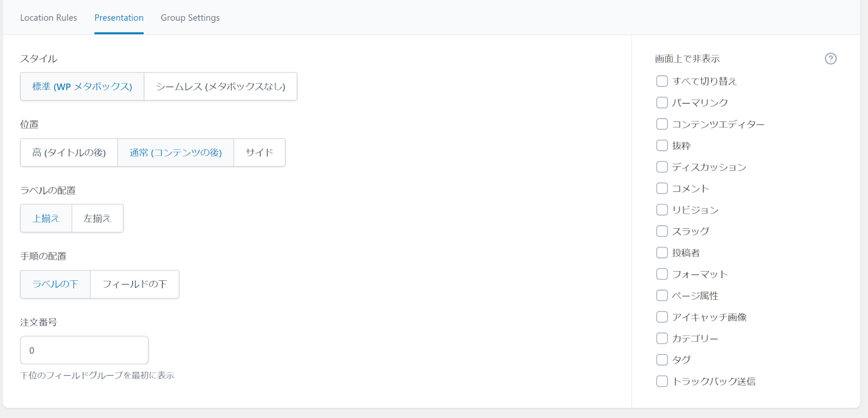Image resolution: width=868 pixels, height=418 pixels.
Task: Set position to 高 (タイトルの後)
Action: 69,152
